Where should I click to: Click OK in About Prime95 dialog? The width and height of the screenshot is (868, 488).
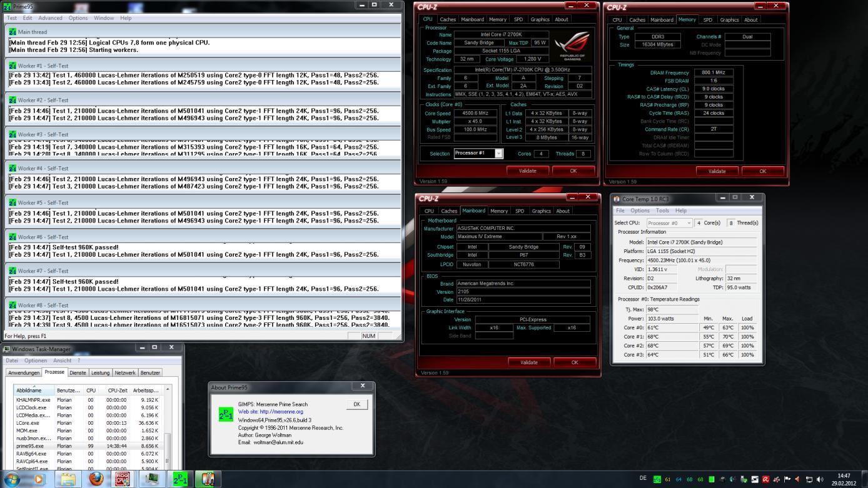pos(356,404)
